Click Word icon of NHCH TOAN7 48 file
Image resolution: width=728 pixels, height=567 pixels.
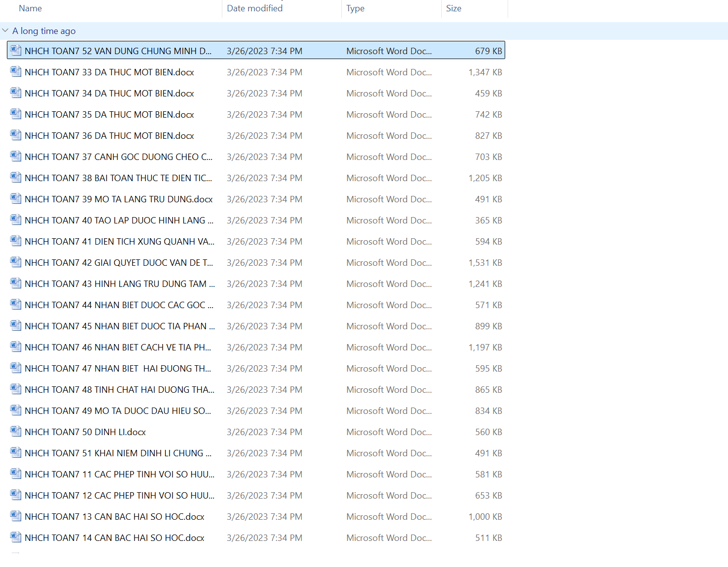pos(16,389)
